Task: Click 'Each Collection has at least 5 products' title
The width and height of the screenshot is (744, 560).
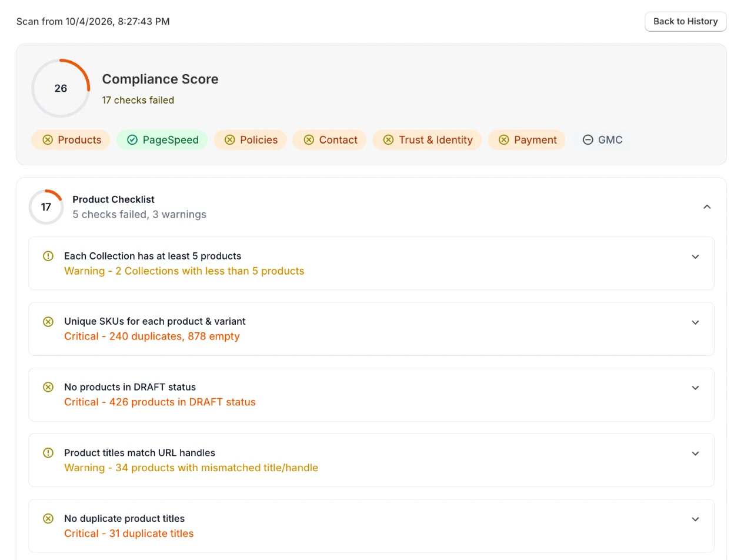Action: (x=152, y=256)
